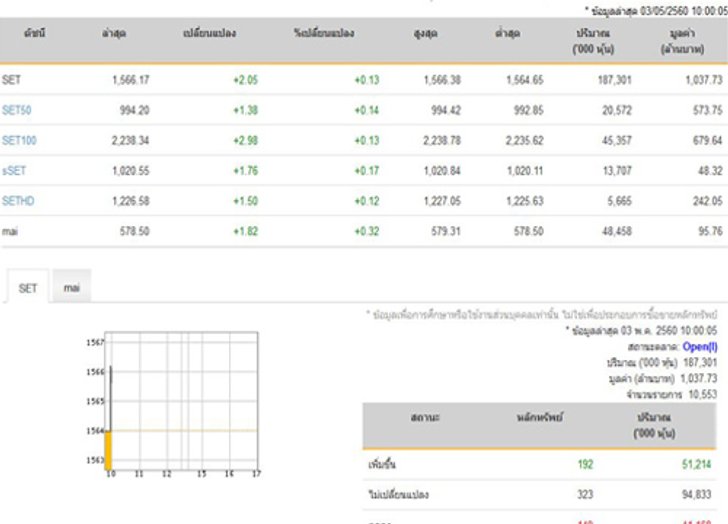This screenshot has width=728, height=524.
Task: Select SET50 last value 994.20
Action: (x=134, y=110)
